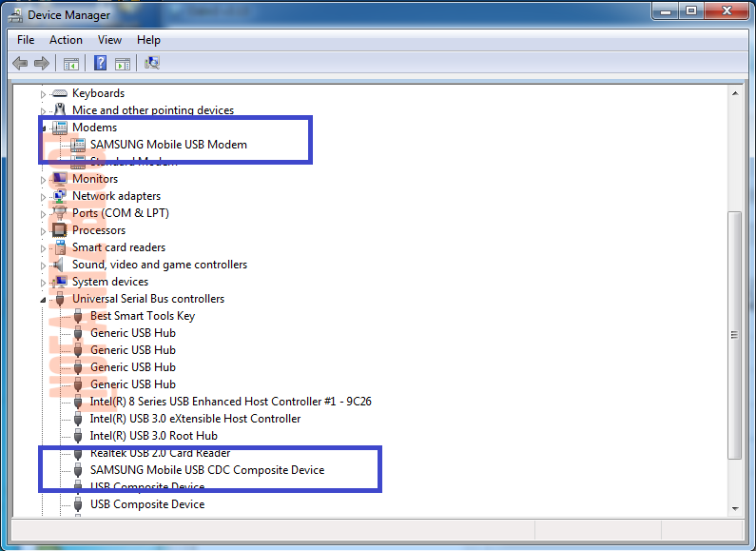Select Best Smart Tools Key entry
756x551 pixels.
143,316
